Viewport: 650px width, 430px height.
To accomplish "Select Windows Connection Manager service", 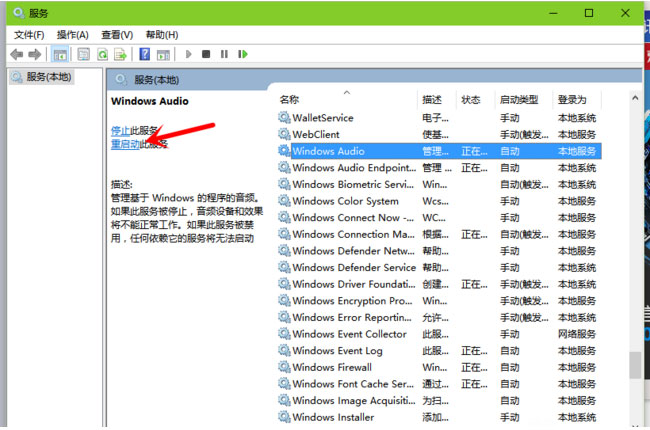I will (439, 234).
